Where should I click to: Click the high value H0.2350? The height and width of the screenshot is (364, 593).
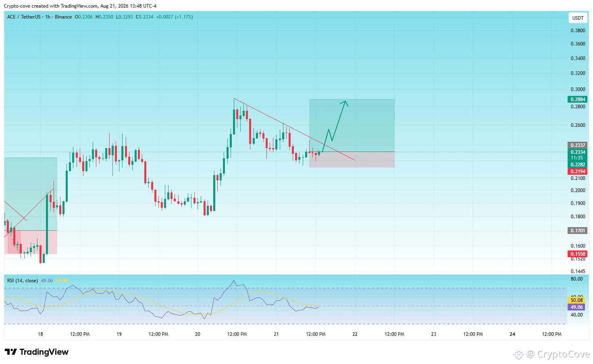[104, 17]
